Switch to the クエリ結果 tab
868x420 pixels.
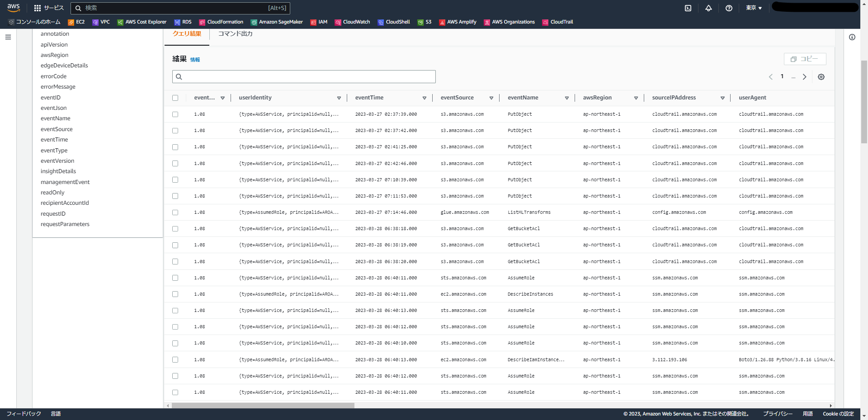187,34
